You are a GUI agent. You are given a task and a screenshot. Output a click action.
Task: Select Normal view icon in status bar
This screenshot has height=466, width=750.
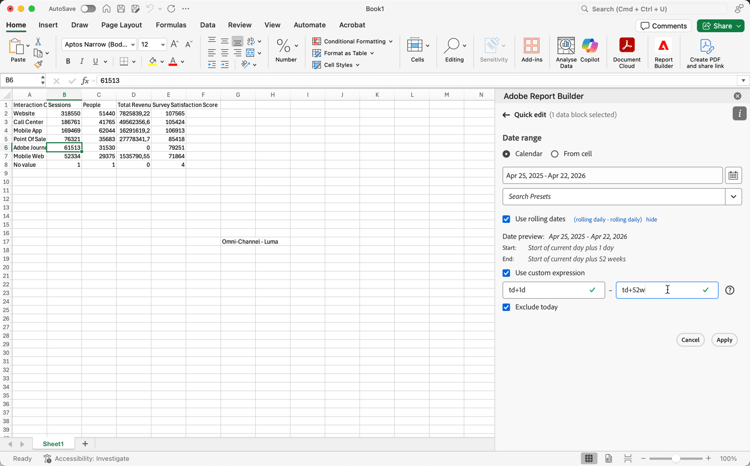point(589,458)
